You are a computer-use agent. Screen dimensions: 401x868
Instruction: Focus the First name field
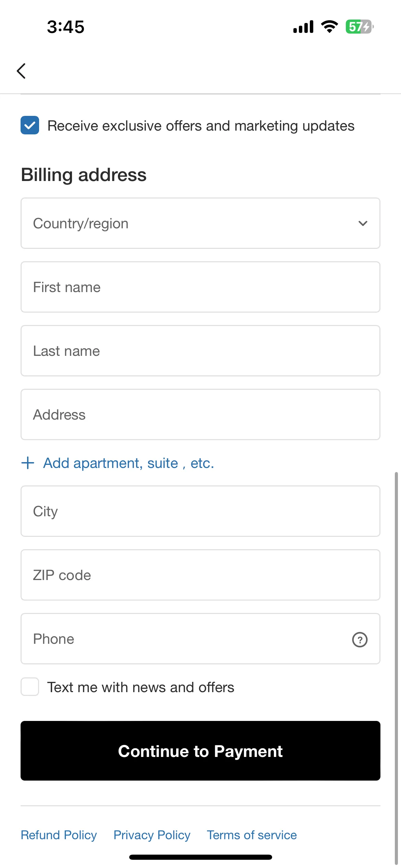point(200,287)
